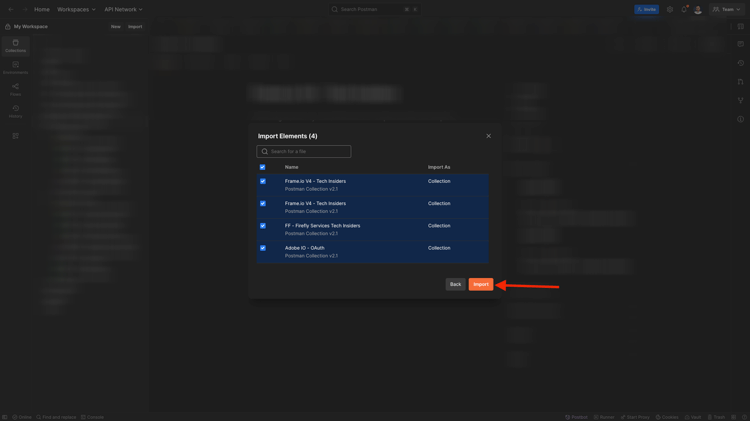Click the FF - Firefly Services Tech Insiders name
Image resolution: width=750 pixels, height=421 pixels.
[322, 225]
